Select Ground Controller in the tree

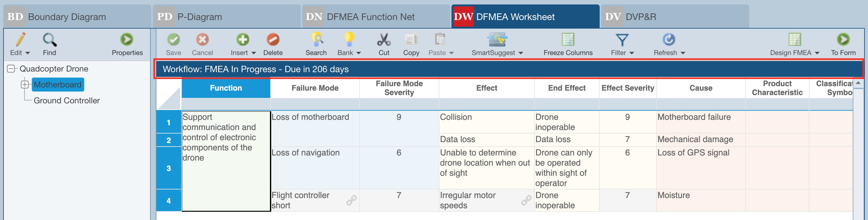(x=66, y=100)
